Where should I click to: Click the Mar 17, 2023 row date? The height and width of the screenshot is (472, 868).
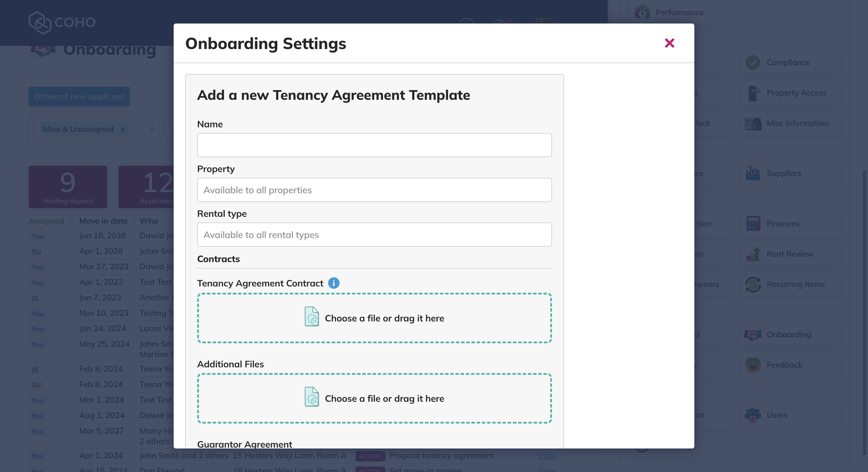pyautogui.click(x=104, y=267)
